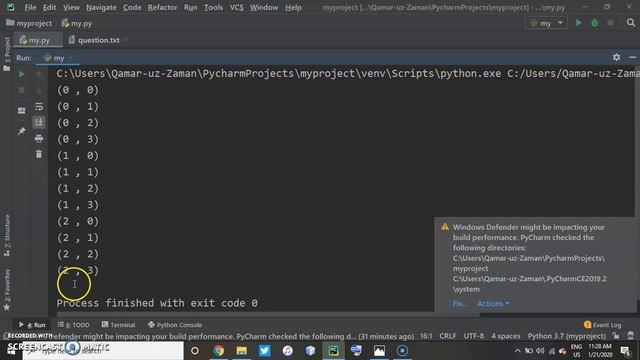Viewport: 640px width, 360px height.
Task: Toggle soft-wrap in the console
Action: (x=39, y=107)
